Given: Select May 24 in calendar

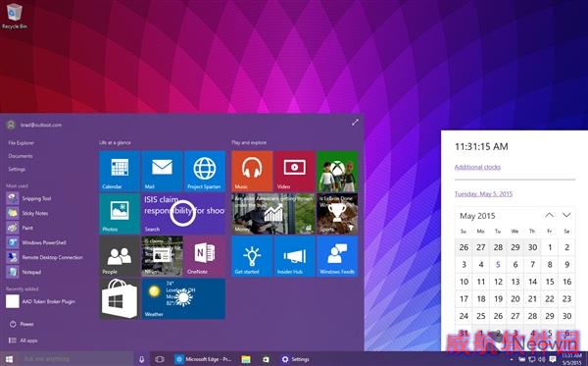Looking at the screenshot, I should [x=464, y=317].
